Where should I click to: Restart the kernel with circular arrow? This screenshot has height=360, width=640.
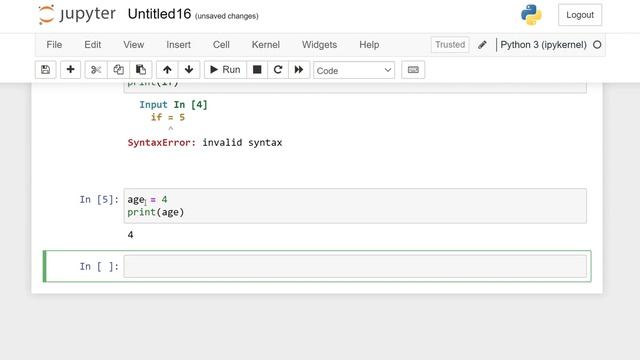pyautogui.click(x=278, y=70)
